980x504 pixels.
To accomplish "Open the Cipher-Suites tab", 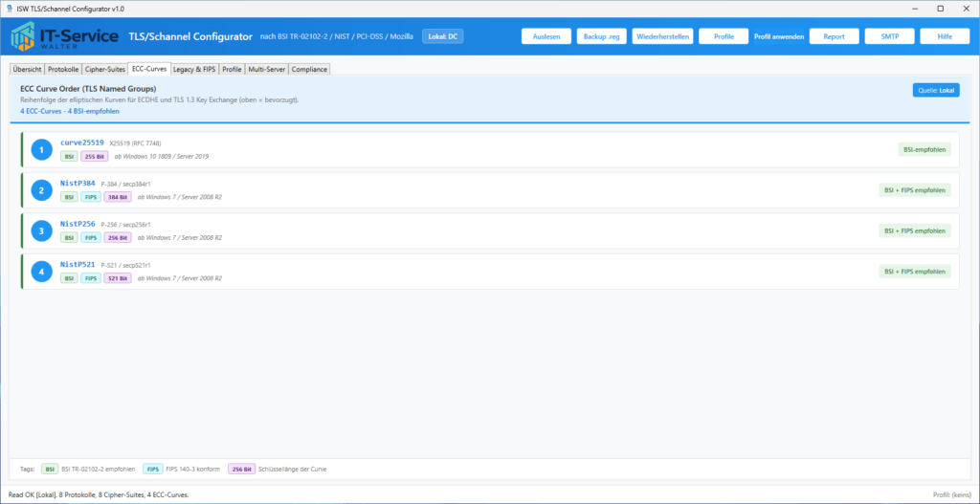I will pos(105,69).
